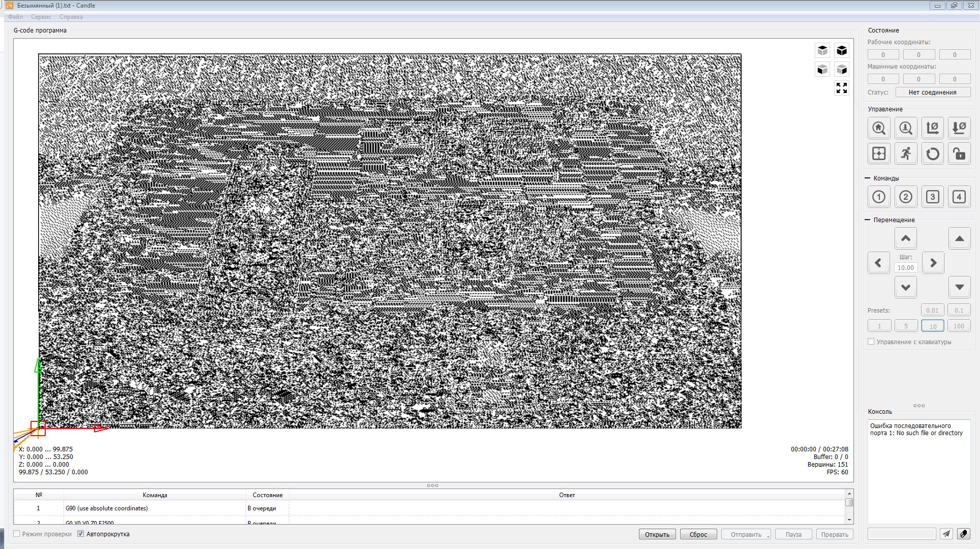Viewport: 980px width, 549px height.
Task: Click the Zero XY icon
Action: (932, 128)
